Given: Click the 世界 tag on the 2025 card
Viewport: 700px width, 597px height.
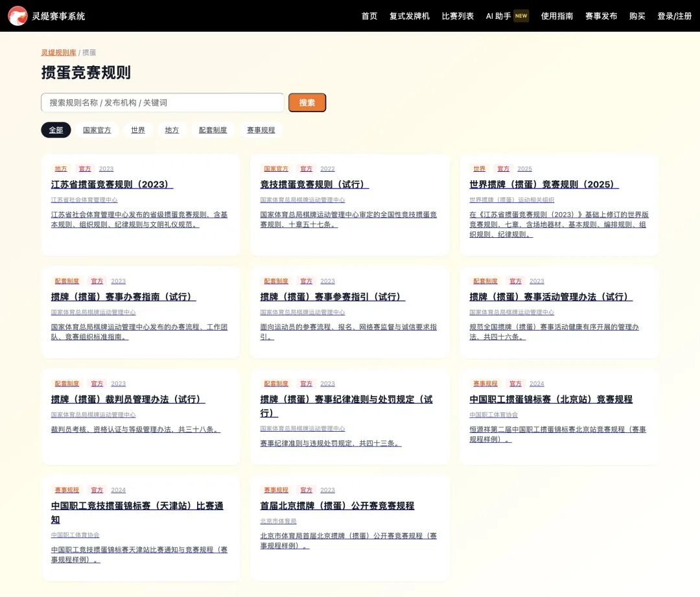Looking at the screenshot, I should [480, 169].
